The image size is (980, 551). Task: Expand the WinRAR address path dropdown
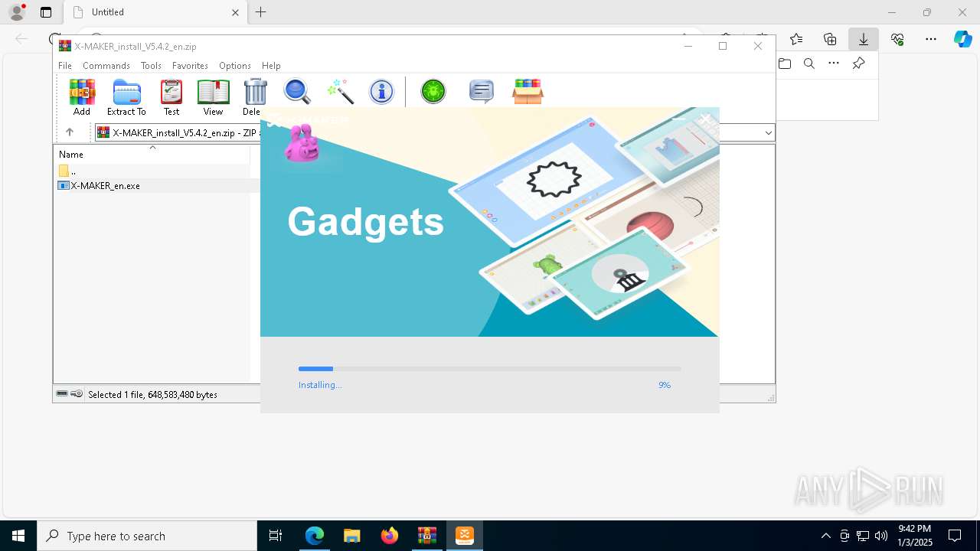768,133
